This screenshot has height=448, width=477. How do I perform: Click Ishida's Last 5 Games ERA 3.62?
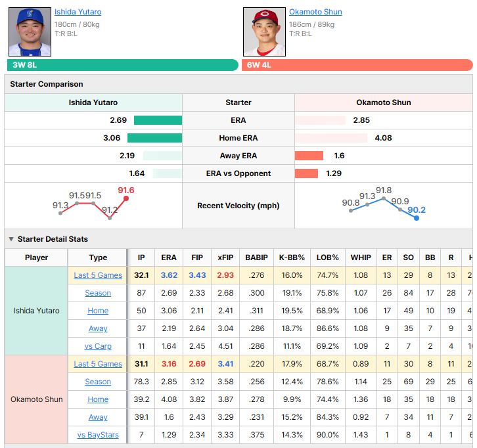[169, 275]
